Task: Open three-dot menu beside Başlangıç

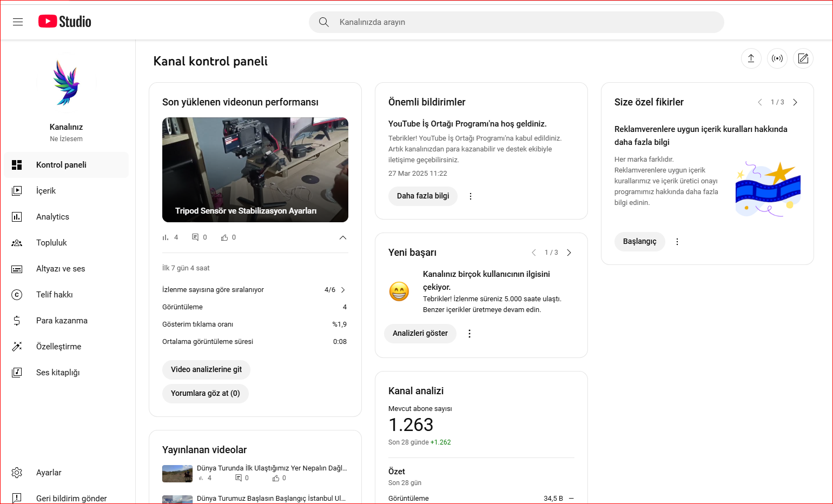Action: [677, 242]
